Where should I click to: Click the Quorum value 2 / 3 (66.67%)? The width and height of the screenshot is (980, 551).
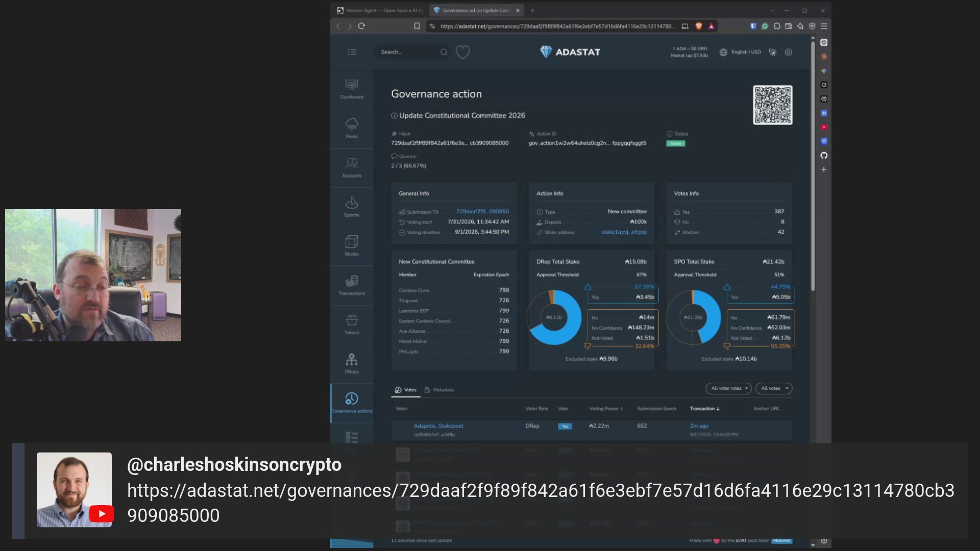[409, 166]
